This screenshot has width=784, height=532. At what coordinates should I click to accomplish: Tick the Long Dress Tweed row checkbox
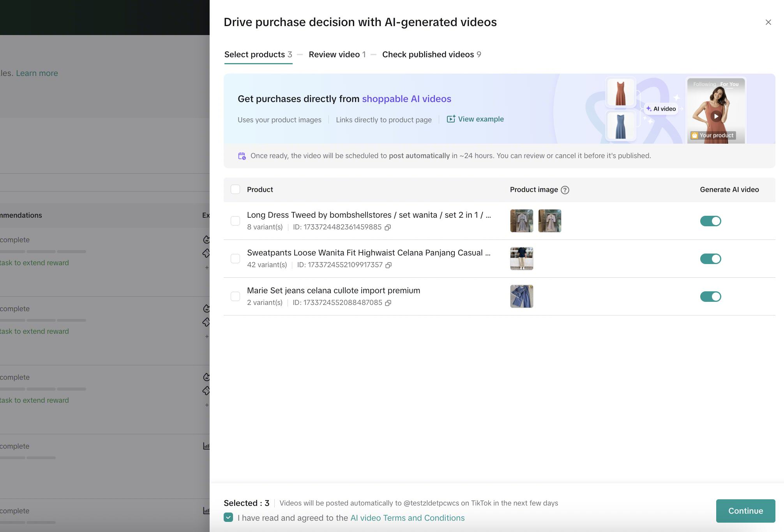tap(235, 221)
